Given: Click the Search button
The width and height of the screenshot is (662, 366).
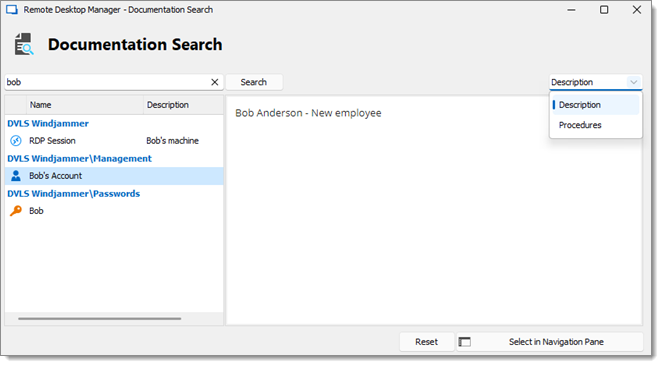Looking at the screenshot, I should point(254,82).
